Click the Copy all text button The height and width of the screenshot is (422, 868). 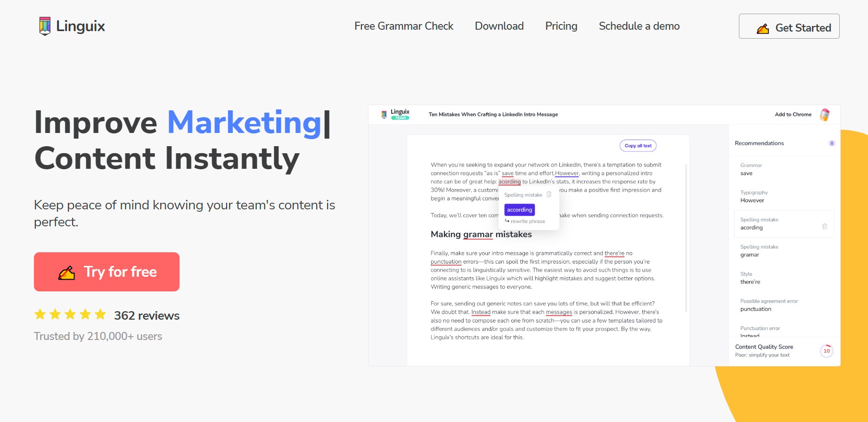pos(638,146)
